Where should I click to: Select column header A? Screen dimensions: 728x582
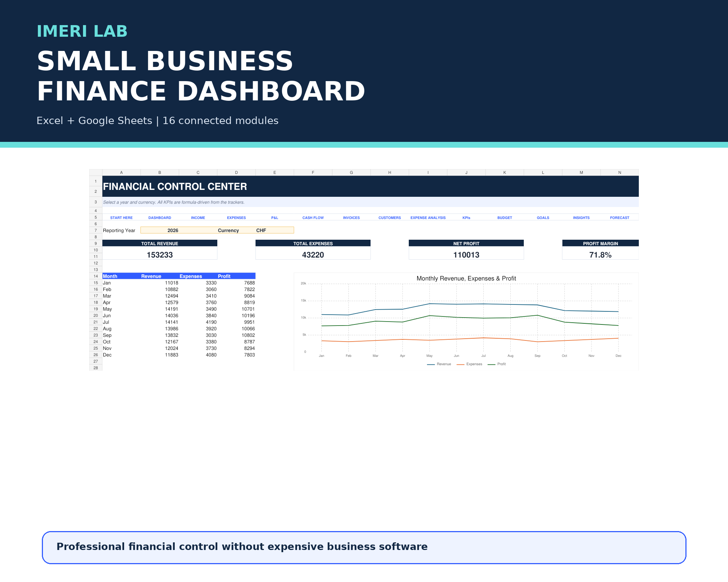pos(121,172)
